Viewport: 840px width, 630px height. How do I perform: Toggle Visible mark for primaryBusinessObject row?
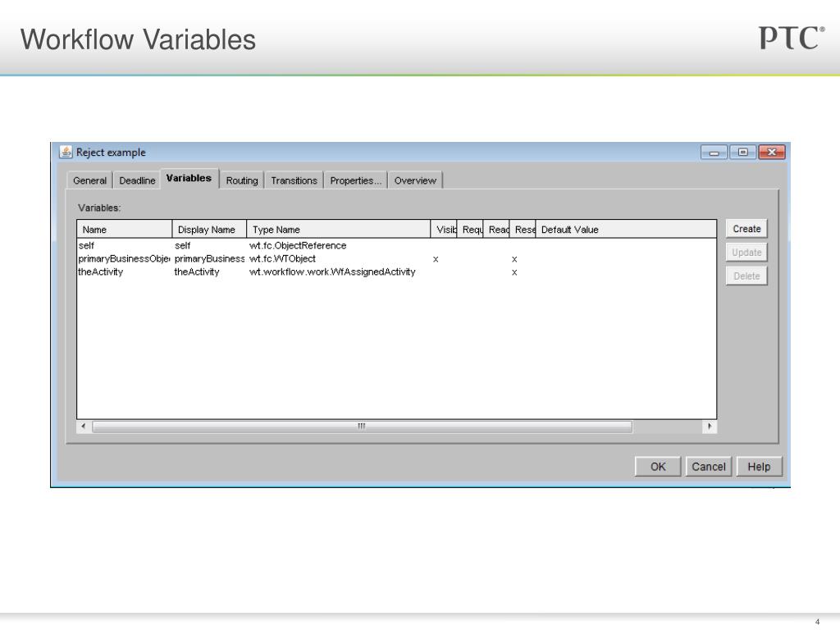436,258
